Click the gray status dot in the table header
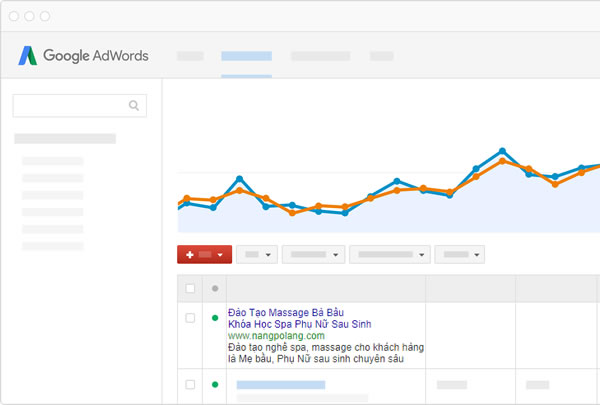600x405 pixels. point(214,289)
